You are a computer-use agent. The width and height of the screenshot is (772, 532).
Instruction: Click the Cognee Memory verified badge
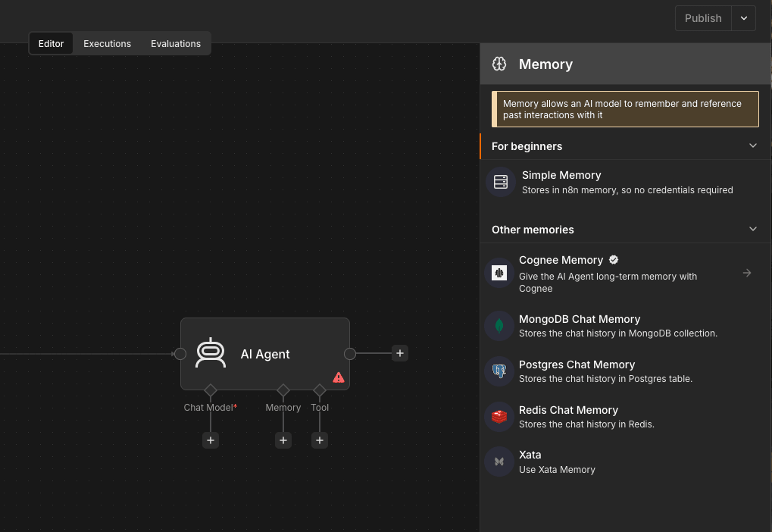[614, 260]
